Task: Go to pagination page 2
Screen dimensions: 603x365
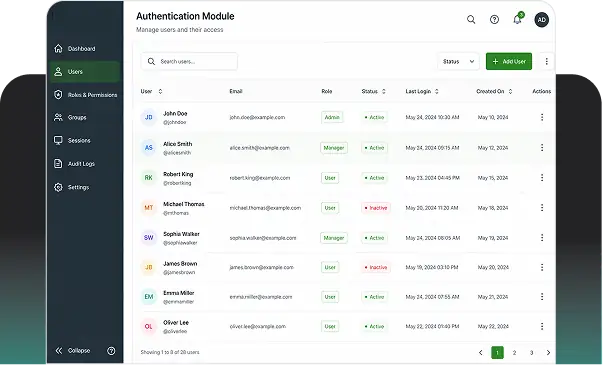Action: pos(515,352)
